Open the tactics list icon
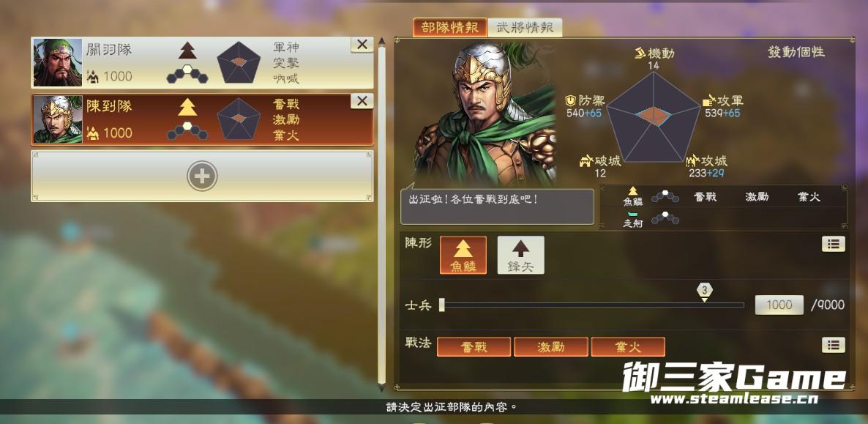 click(x=833, y=345)
